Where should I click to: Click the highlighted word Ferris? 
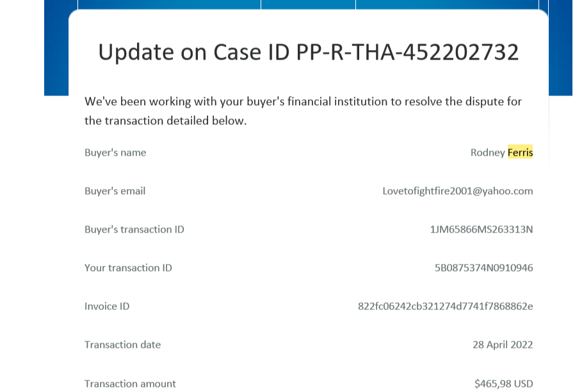(x=520, y=152)
